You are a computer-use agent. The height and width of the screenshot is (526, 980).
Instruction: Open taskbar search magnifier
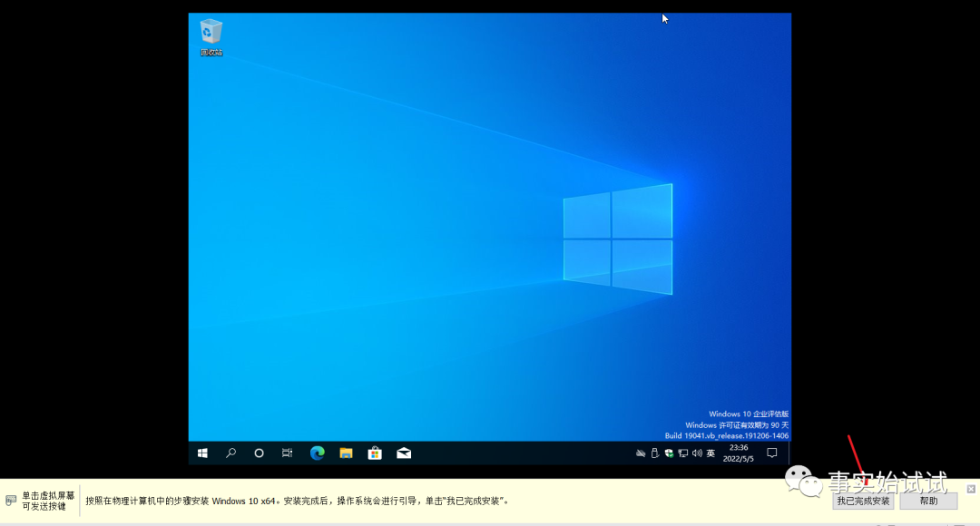[230, 453]
